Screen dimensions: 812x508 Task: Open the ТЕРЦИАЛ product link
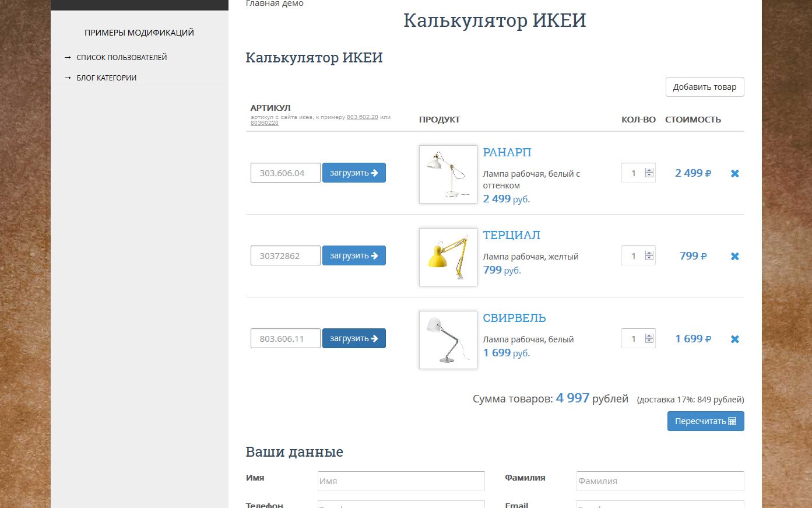[x=512, y=235]
